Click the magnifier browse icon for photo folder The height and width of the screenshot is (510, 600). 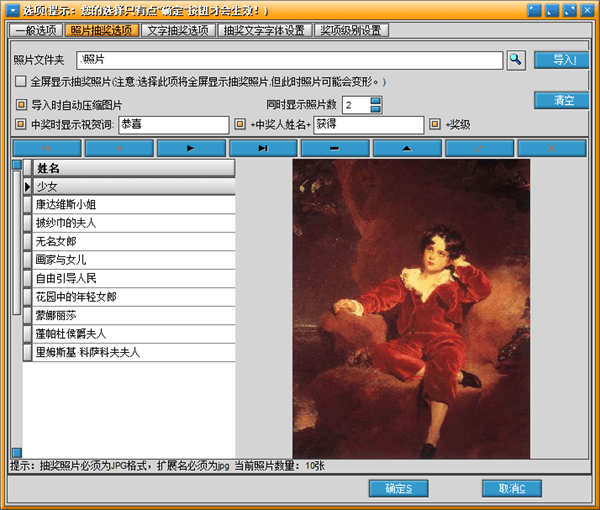click(515, 61)
